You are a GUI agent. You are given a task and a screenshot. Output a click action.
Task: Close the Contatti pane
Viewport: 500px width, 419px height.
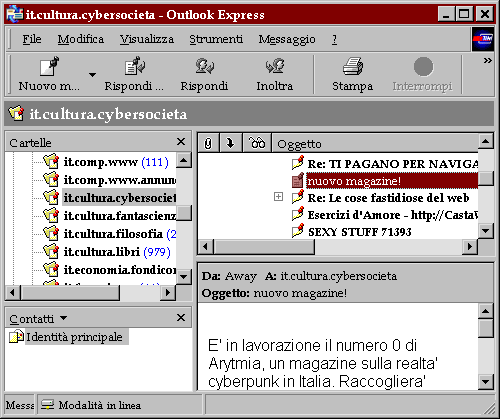coord(181,317)
